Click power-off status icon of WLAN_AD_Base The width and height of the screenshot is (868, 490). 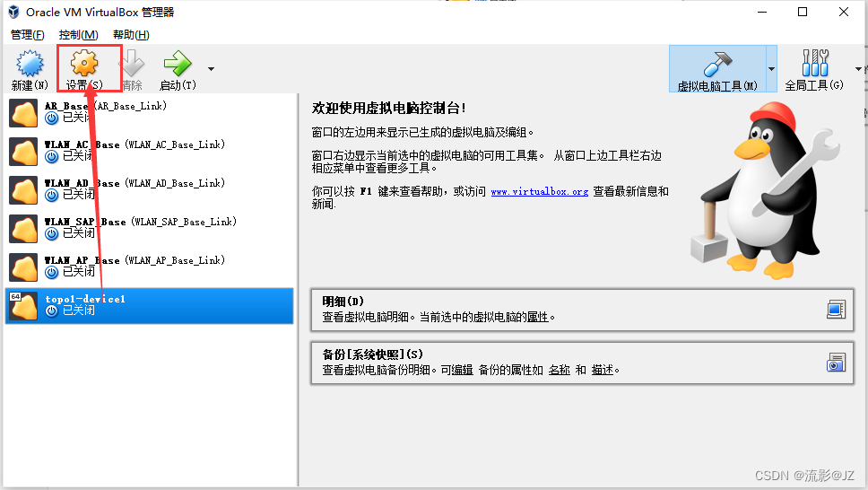click(51, 195)
